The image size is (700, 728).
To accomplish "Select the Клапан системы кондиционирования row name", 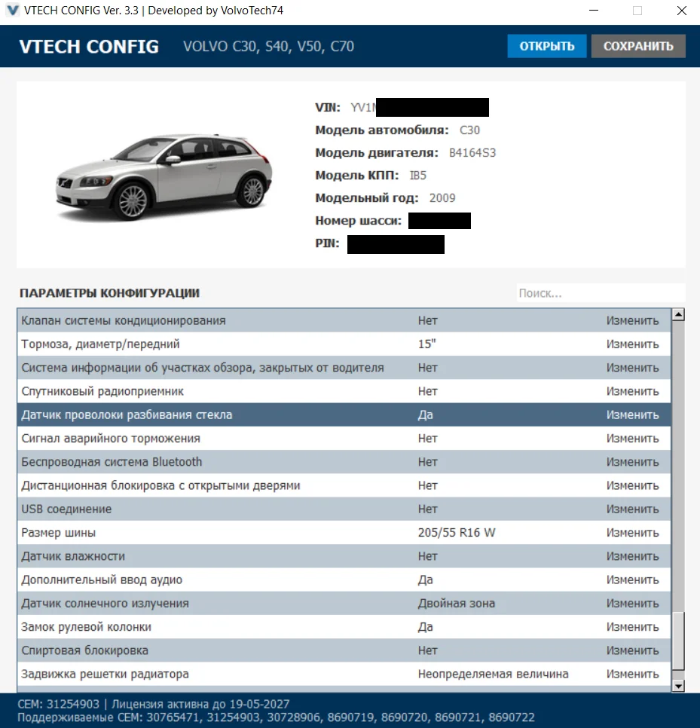I will [x=124, y=320].
